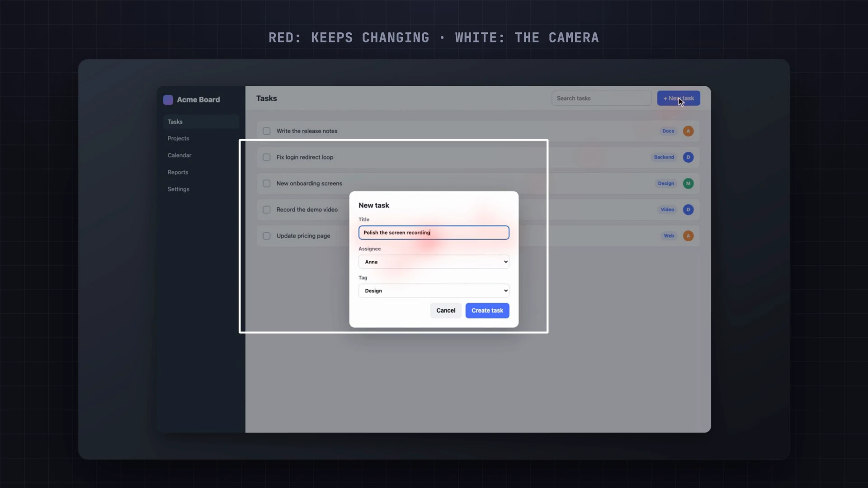Select the Update pricing page task title
Image resolution: width=868 pixels, height=488 pixels.
coord(303,236)
